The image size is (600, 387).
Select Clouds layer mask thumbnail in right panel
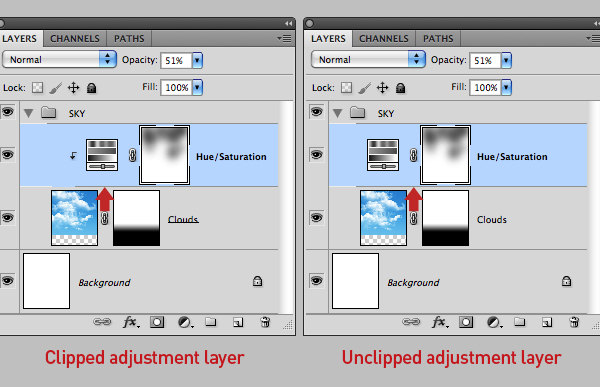445,218
